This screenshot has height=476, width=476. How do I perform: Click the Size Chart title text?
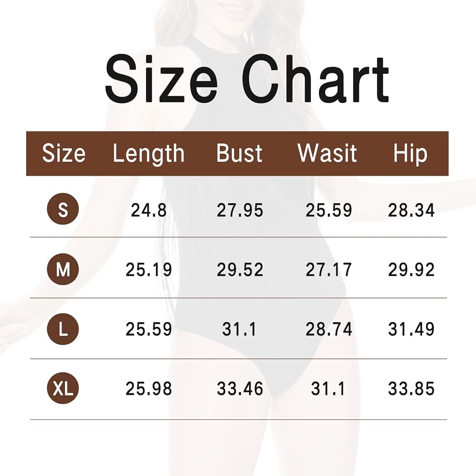(x=247, y=79)
